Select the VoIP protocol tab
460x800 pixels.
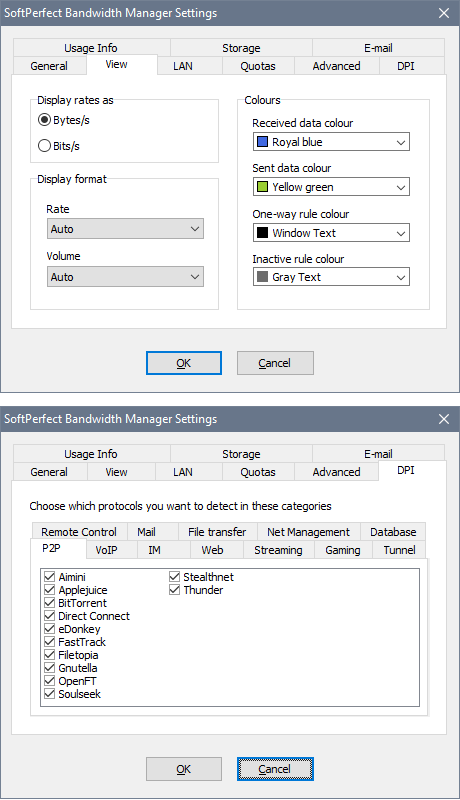click(x=107, y=550)
